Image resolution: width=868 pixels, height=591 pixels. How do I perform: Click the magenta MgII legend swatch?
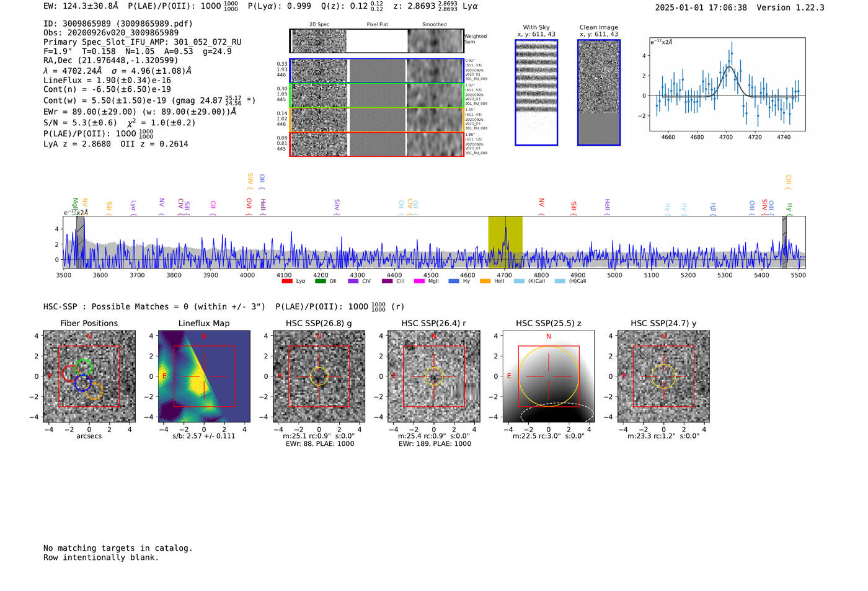click(419, 281)
